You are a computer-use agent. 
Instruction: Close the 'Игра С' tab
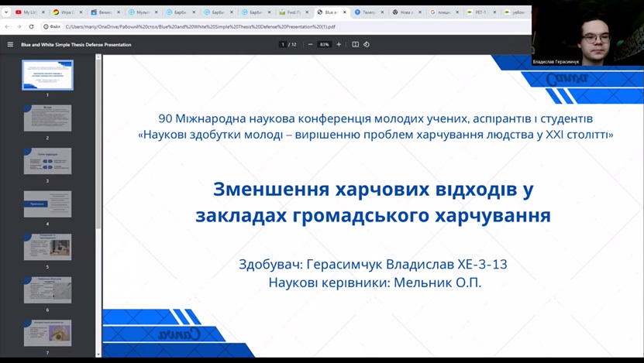[81, 12]
